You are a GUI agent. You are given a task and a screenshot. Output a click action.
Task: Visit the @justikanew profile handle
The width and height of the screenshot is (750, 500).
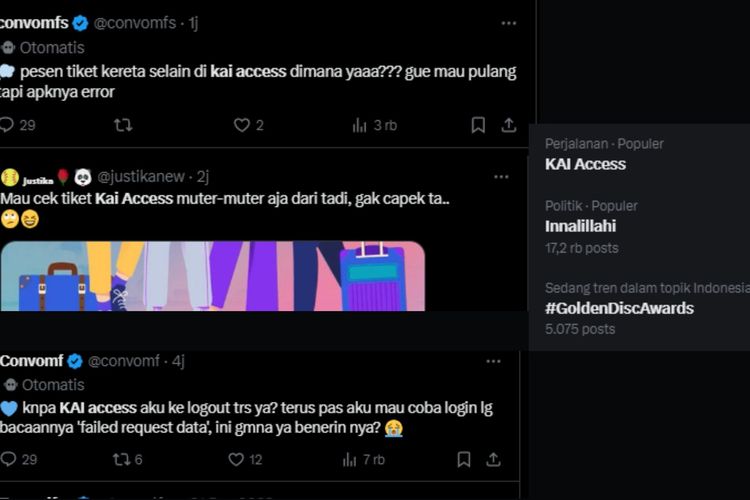point(140,177)
